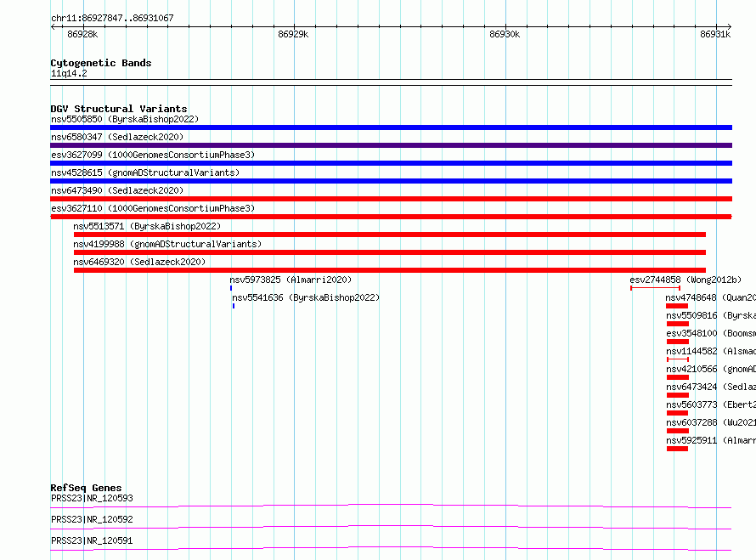Open esv3627099 (1000GenomesConsortiumPhase3) label
The width and height of the screenshot is (756, 560).
pos(153,155)
